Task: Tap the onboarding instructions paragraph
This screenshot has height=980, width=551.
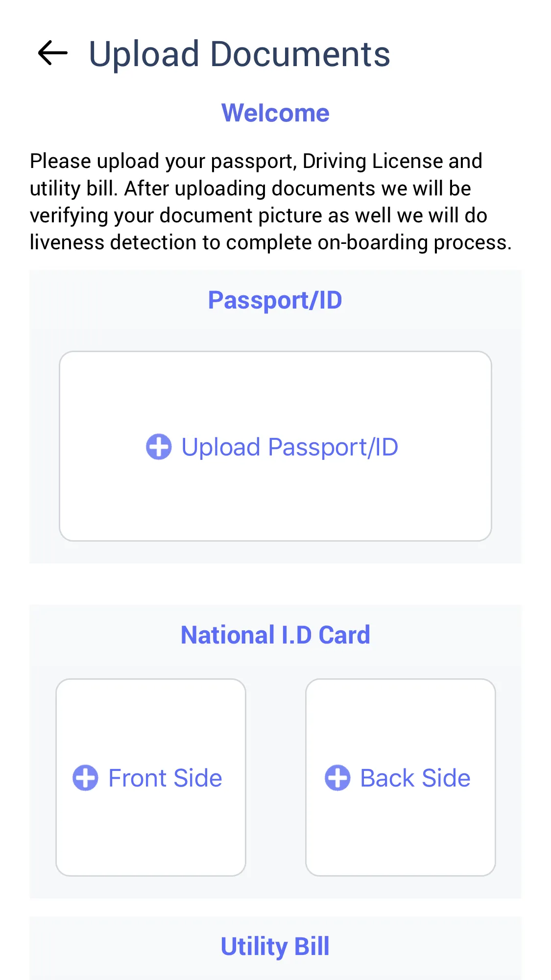Action: click(x=271, y=202)
